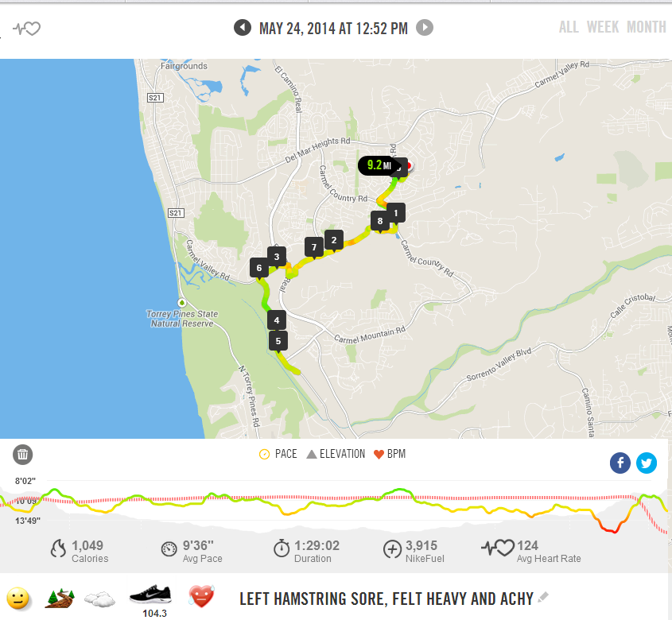Select the trail terrain icon
The height and width of the screenshot is (620, 672).
tap(60, 599)
